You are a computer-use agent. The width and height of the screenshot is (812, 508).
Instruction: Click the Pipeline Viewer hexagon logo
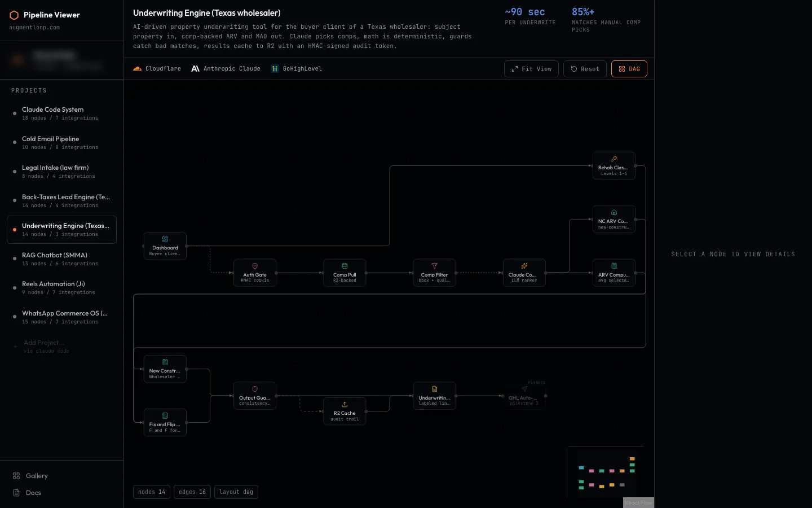(x=14, y=15)
